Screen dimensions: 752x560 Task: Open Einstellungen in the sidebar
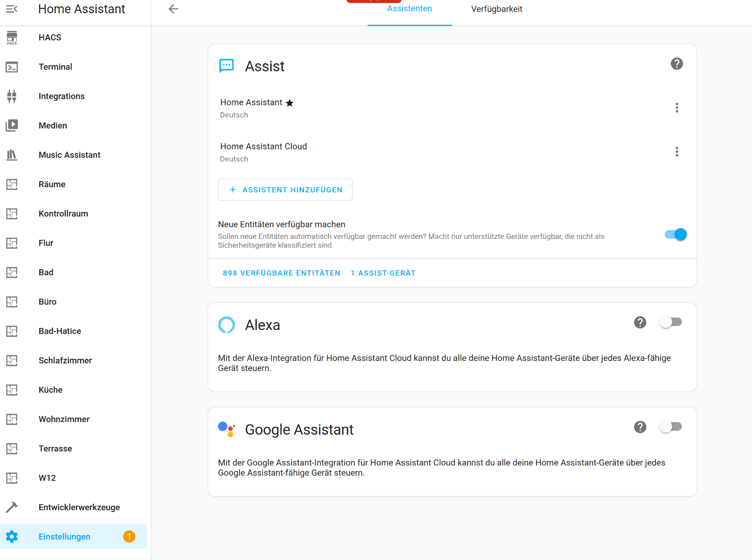(x=73, y=537)
